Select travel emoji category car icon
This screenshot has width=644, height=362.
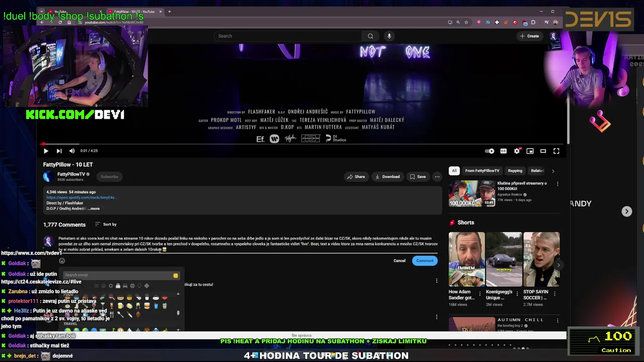tap(125, 286)
